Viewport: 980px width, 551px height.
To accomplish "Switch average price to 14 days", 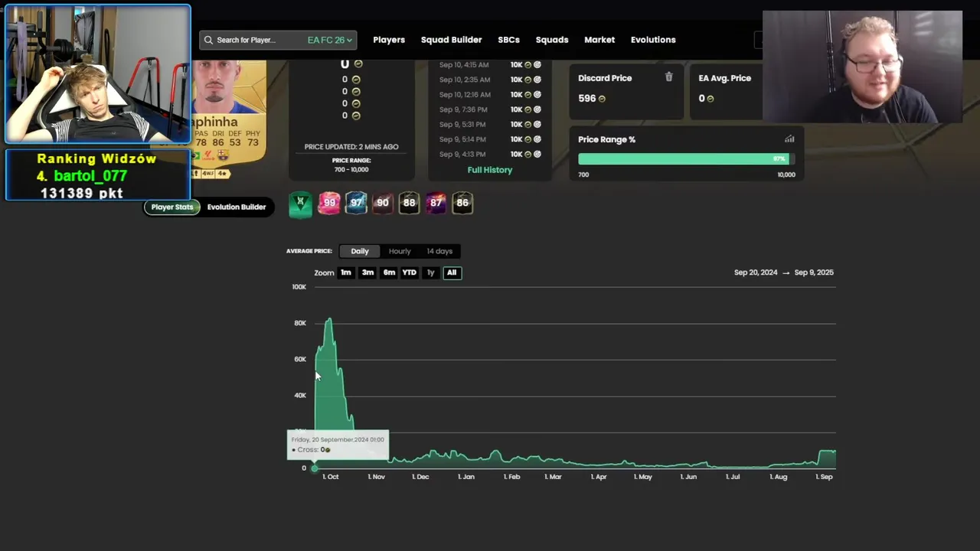I will [x=439, y=251].
